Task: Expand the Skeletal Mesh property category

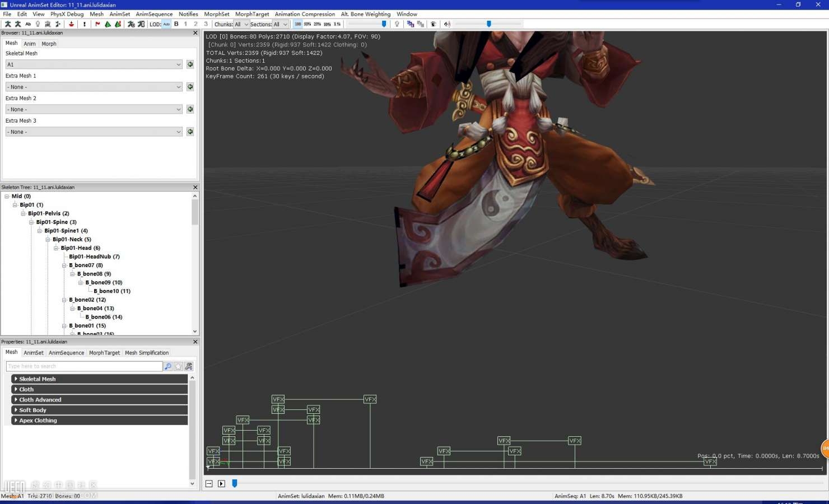Action: click(x=100, y=379)
